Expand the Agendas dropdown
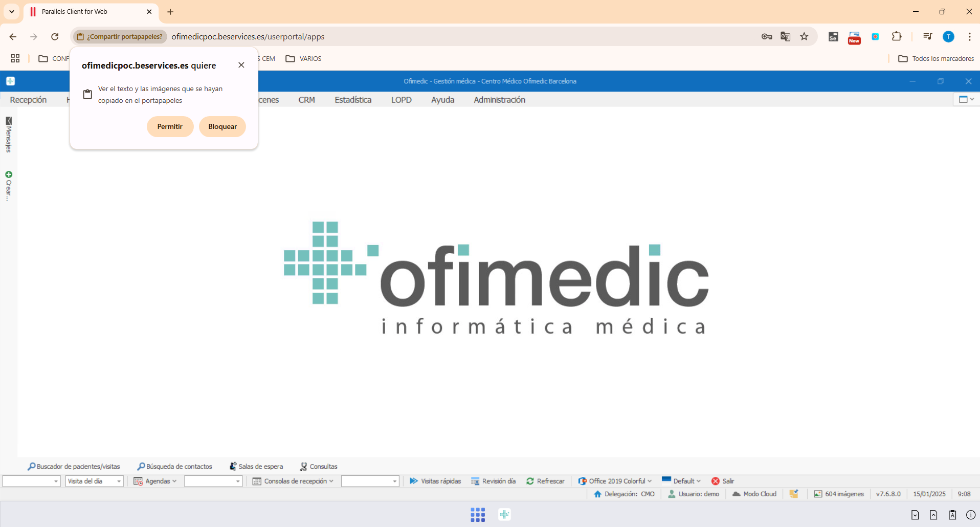 point(155,481)
